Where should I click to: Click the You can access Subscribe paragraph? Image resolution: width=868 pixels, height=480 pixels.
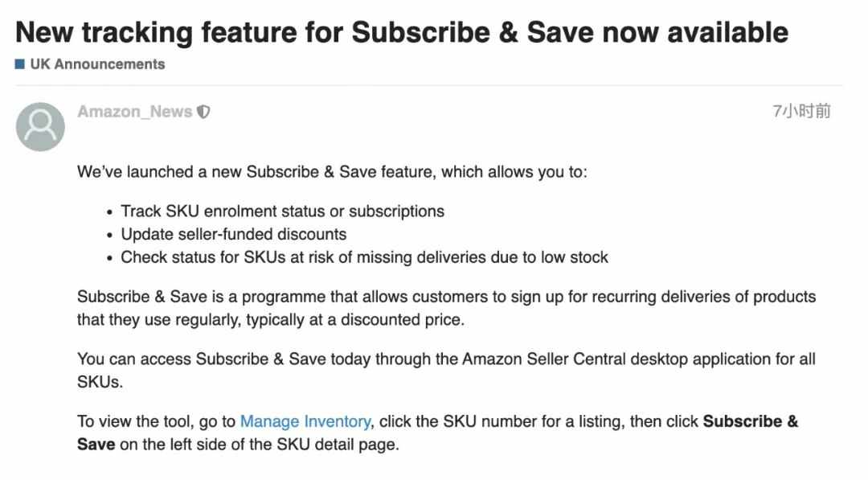[446, 371]
